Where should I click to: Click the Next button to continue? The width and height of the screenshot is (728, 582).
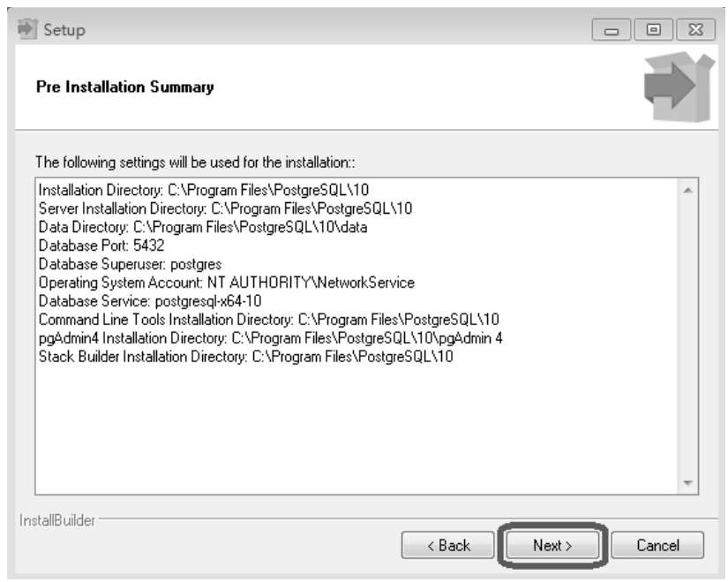coord(552,545)
